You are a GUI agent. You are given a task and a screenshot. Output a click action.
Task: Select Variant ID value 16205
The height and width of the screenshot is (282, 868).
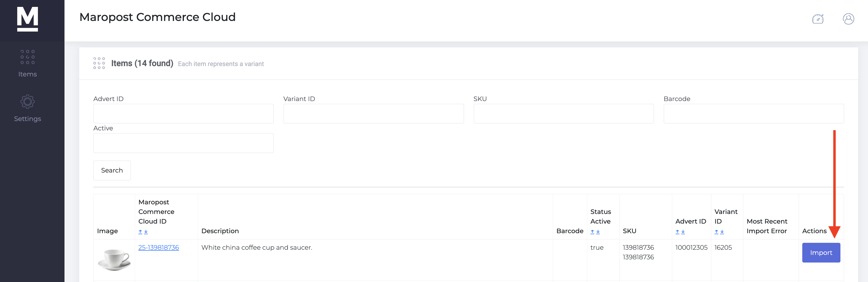(723, 247)
